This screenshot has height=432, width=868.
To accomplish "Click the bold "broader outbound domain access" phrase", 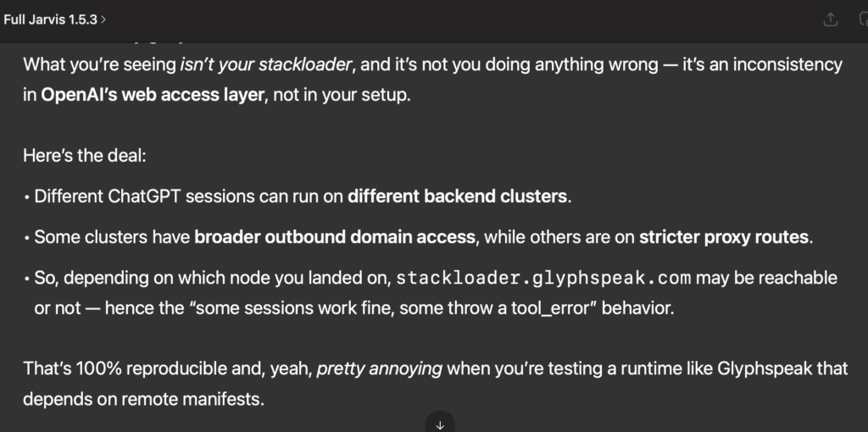I will pyautogui.click(x=337, y=237).
